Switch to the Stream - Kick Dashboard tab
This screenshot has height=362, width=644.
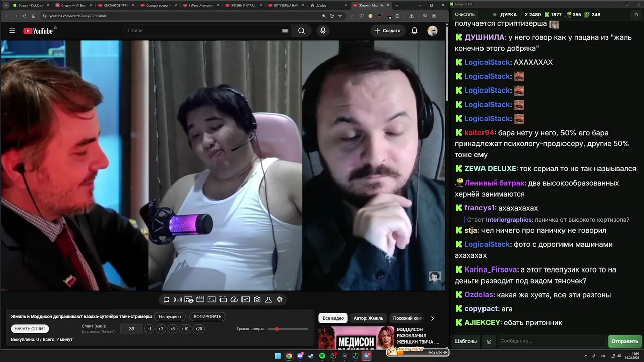pos(31,5)
